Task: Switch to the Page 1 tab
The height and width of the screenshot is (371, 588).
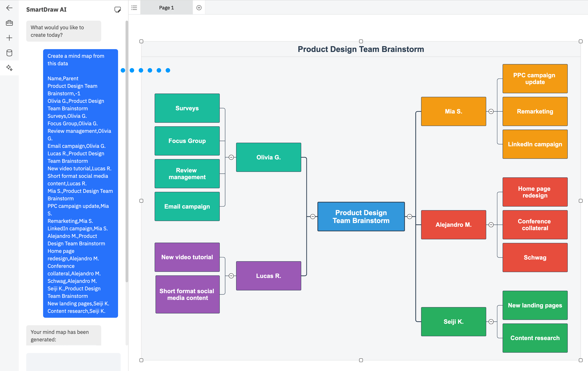Action: [167, 8]
